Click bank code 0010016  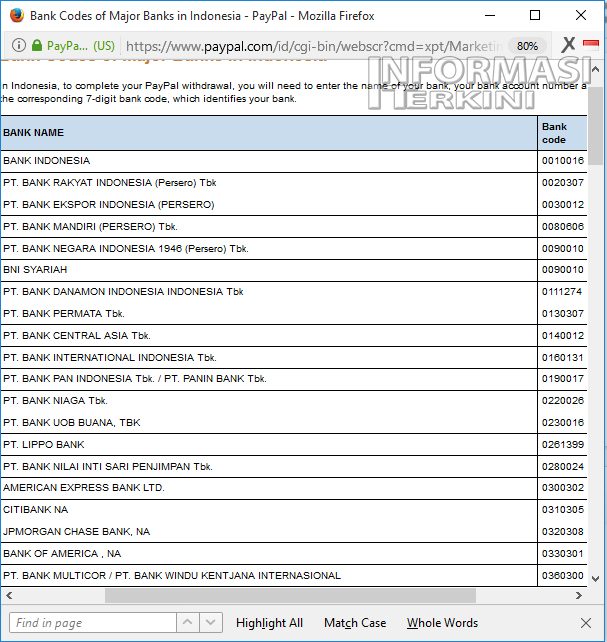[563, 160]
